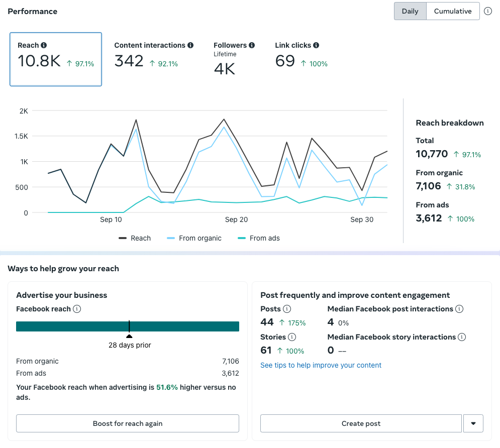Click Advertise your business heading
The width and height of the screenshot is (500, 448).
pos(61,295)
